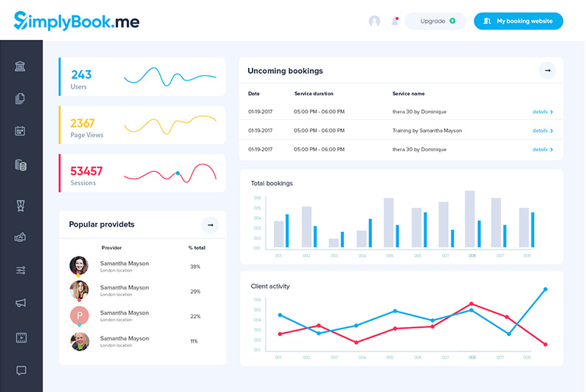The height and width of the screenshot is (392, 586).
Task: Open the sliders settings icon in sidebar
Action: 21,270
